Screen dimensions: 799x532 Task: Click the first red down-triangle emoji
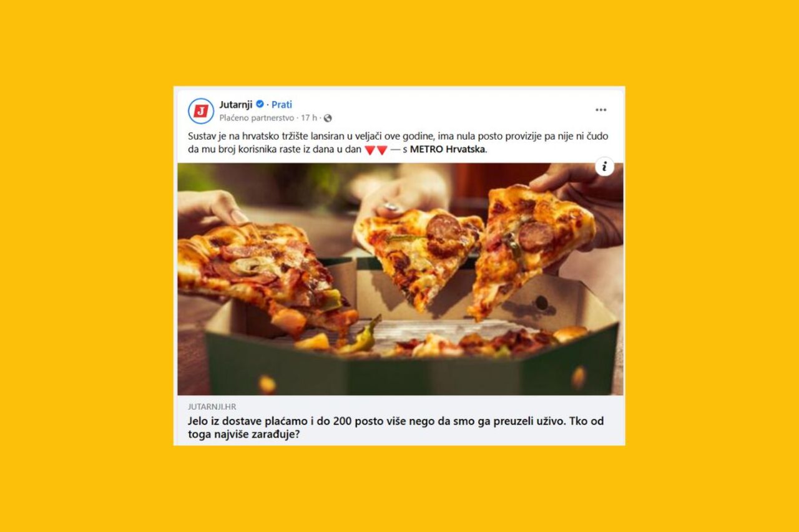pos(369,150)
